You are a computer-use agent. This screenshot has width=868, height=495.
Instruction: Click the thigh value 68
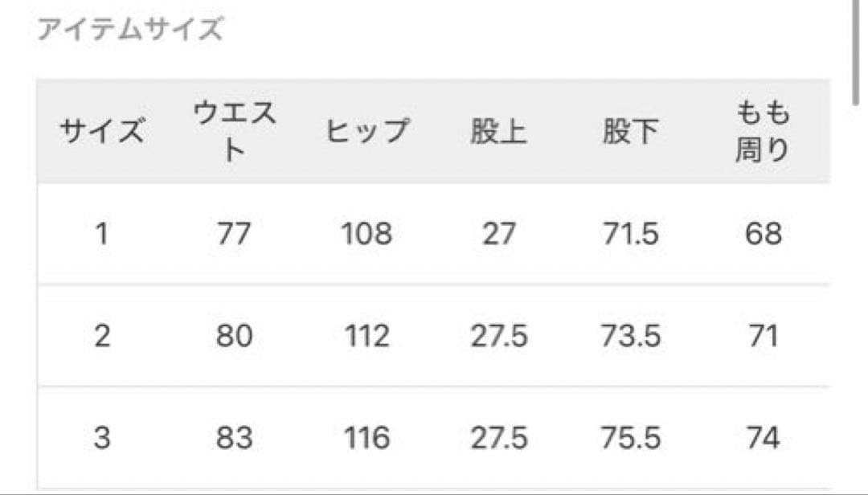[762, 235]
